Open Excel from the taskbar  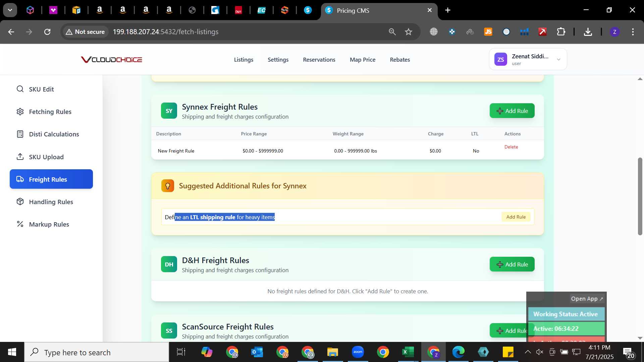click(408, 352)
